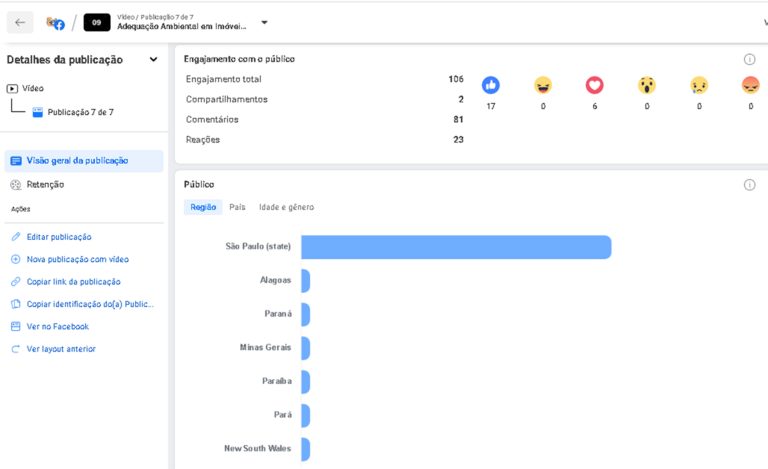The image size is (768, 469).
Task: Open info icon for Engajamento com o público
Action: tap(749, 59)
